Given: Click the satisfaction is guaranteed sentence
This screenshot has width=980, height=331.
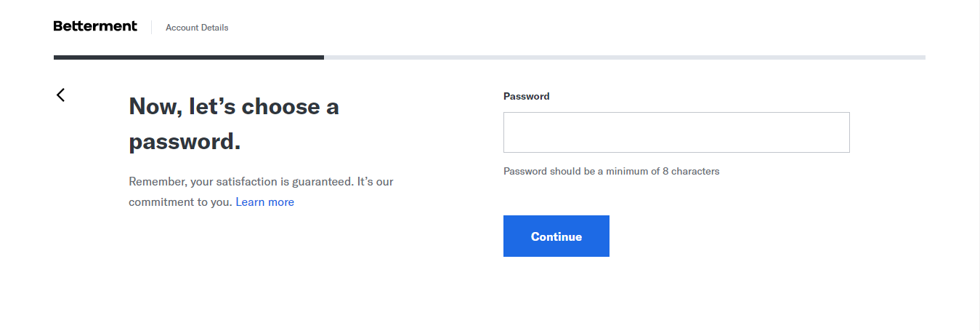Looking at the screenshot, I should pyautogui.click(x=262, y=181).
